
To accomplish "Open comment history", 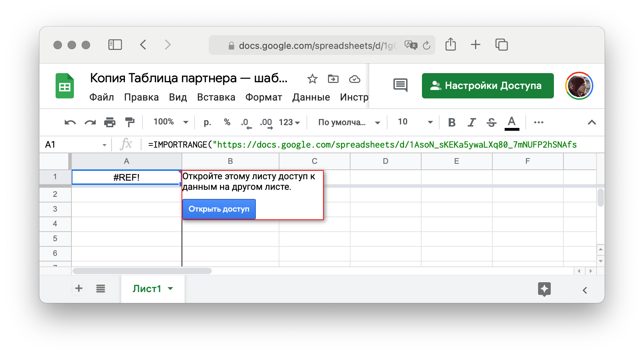I will pyautogui.click(x=400, y=85).
